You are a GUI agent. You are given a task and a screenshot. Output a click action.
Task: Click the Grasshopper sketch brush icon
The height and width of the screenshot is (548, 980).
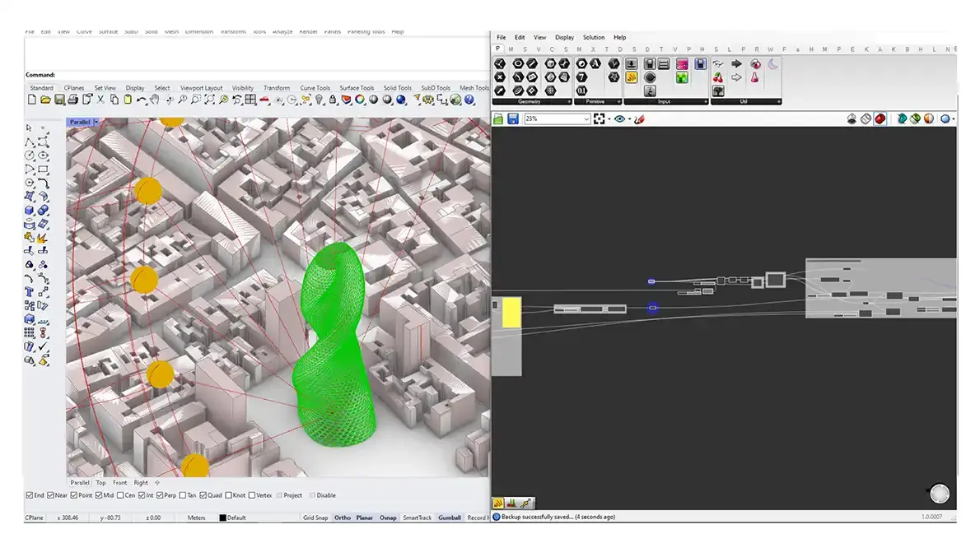coord(639,118)
